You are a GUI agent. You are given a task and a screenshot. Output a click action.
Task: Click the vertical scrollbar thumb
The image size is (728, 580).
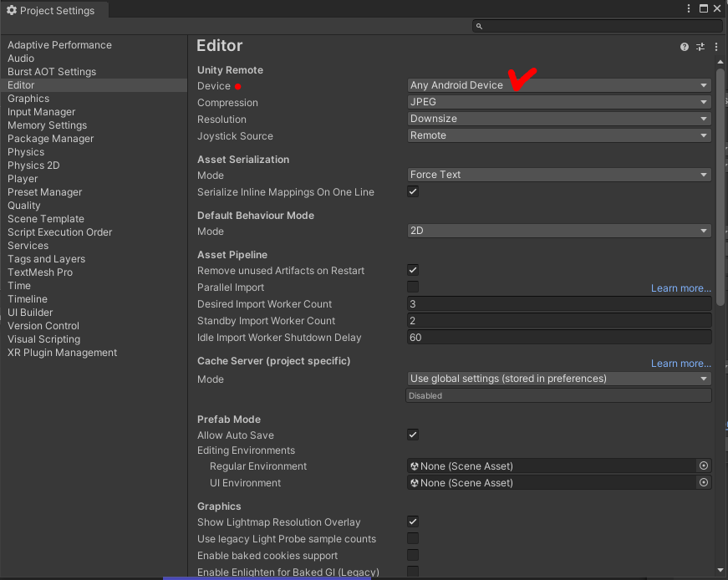(720, 187)
